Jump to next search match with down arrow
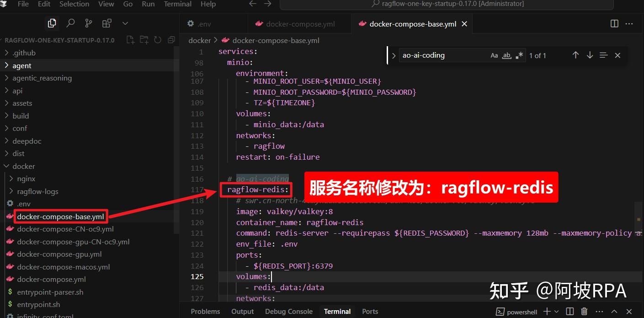Viewport: 644px width, 318px height. click(590, 55)
